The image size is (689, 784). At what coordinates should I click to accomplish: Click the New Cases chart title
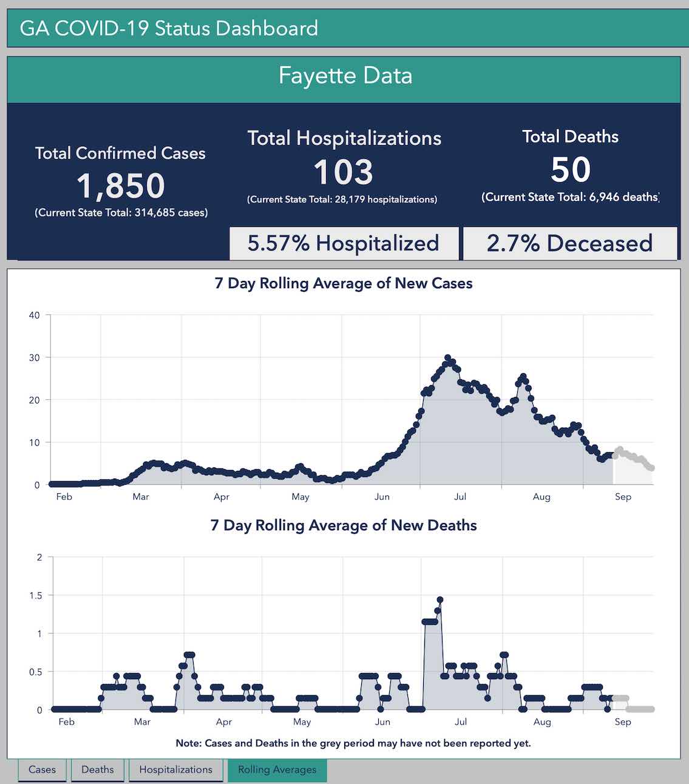(x=344, y=283)
